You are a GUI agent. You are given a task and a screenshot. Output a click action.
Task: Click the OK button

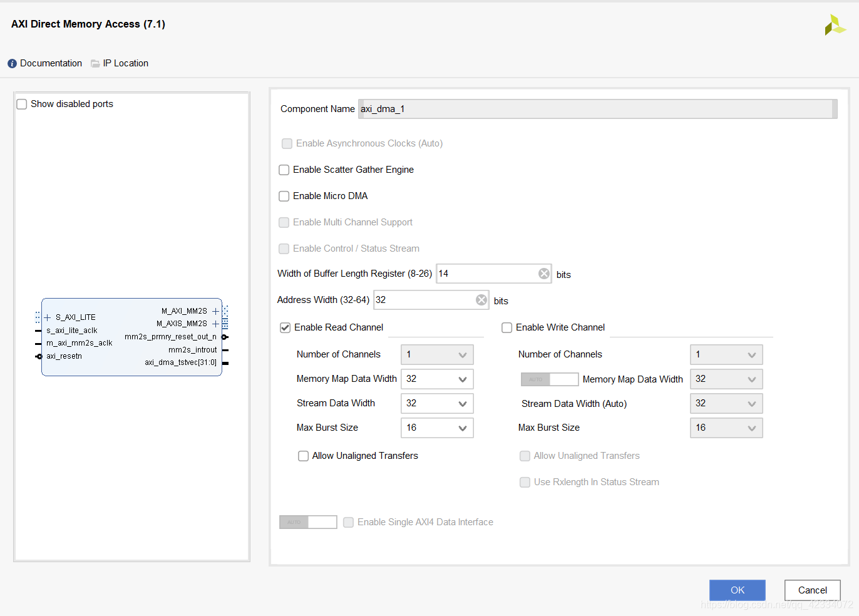tap(738, 590)
